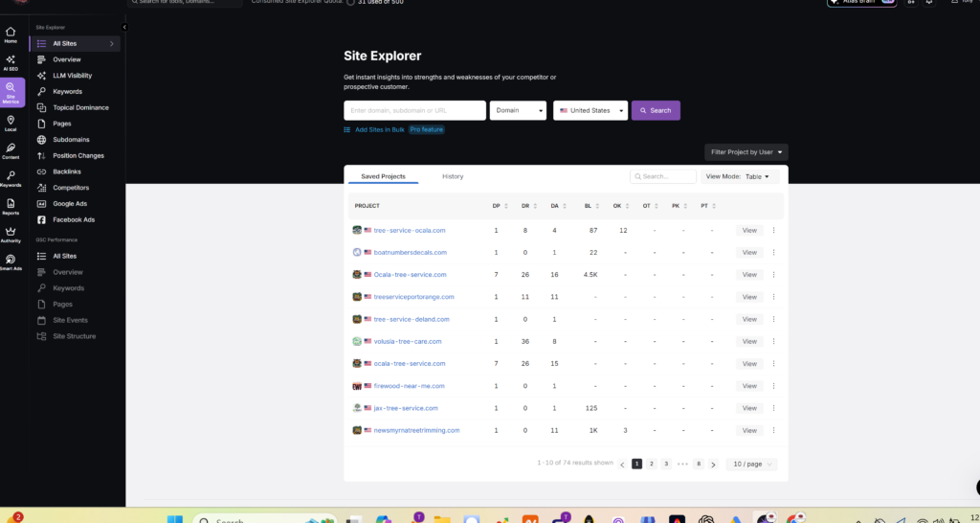Open more options for tree-service-ocala.com
Image resolution: width=980 pixels, height=523 pixels.
pos(773,230)
